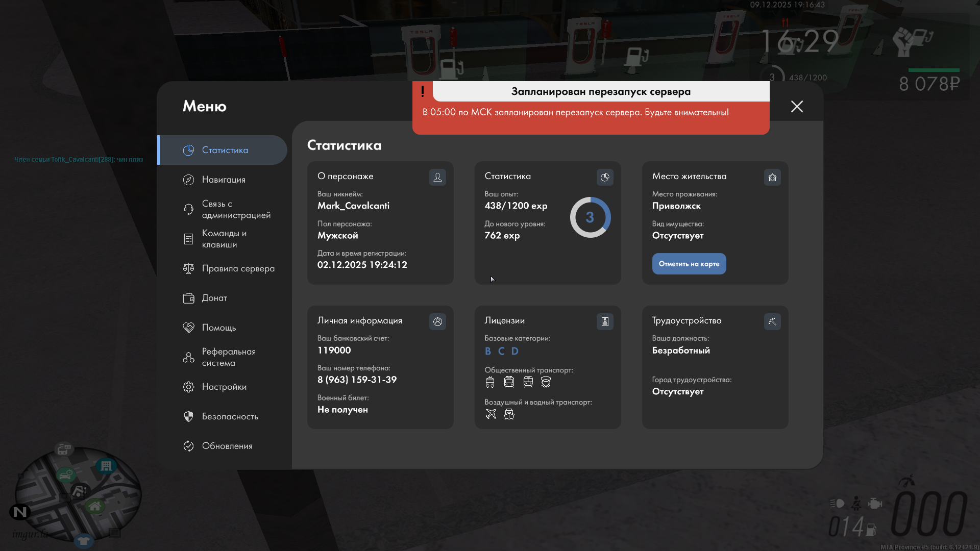Click the character profile icon in О персонаже card
The image size is (980, 551).
pyautogui.click(x=437, y=177)
